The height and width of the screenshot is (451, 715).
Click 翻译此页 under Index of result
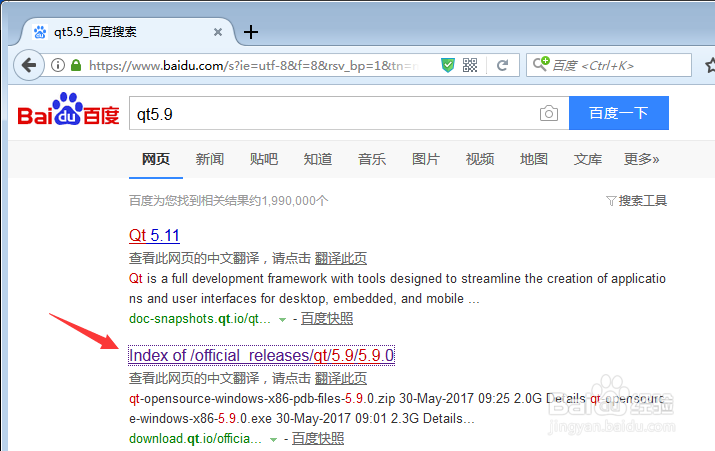pyautogui.click(x=341, y=378)
